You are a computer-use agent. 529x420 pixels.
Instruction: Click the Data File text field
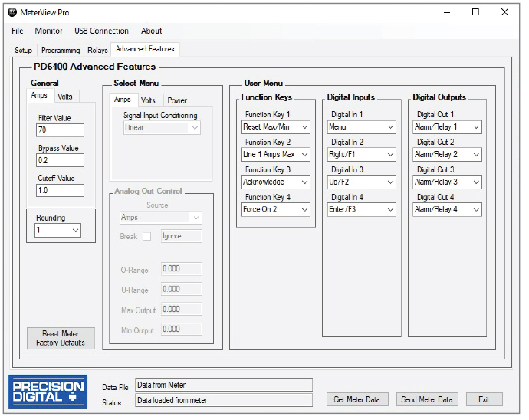[x=224, y=385]
